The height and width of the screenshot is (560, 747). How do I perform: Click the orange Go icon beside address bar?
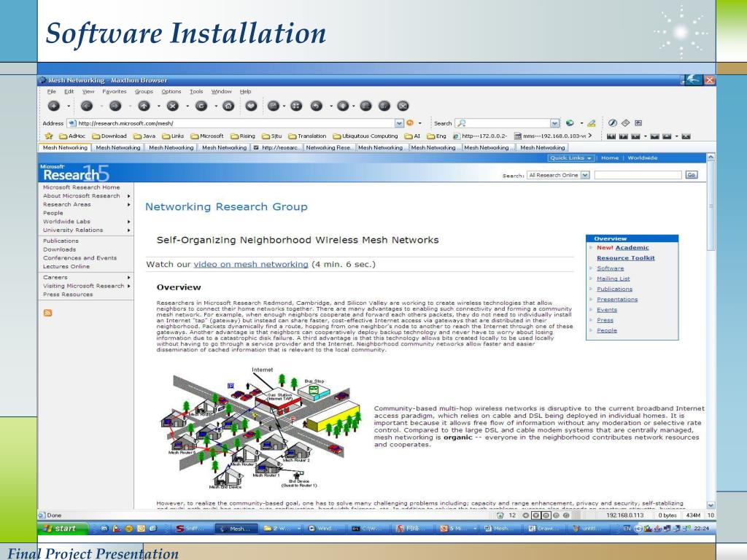[410, 122]
